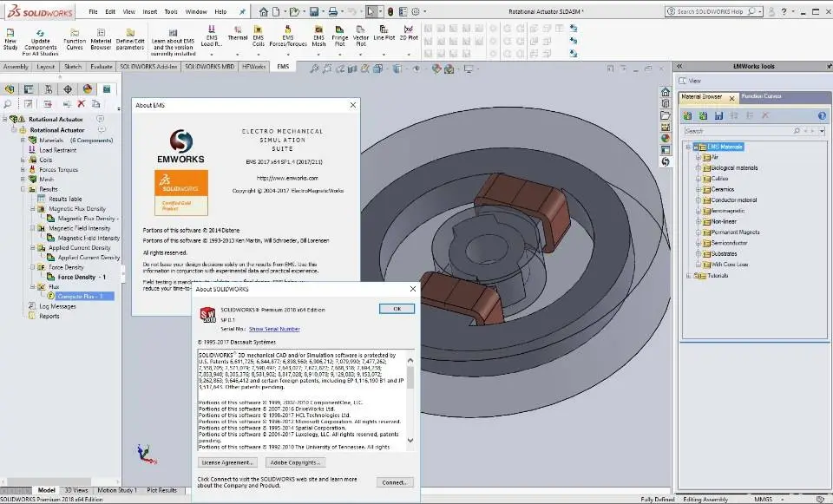Open the DisplayManager color ball tab
Viewport: 833px width, 504px height.
[87, 88]
